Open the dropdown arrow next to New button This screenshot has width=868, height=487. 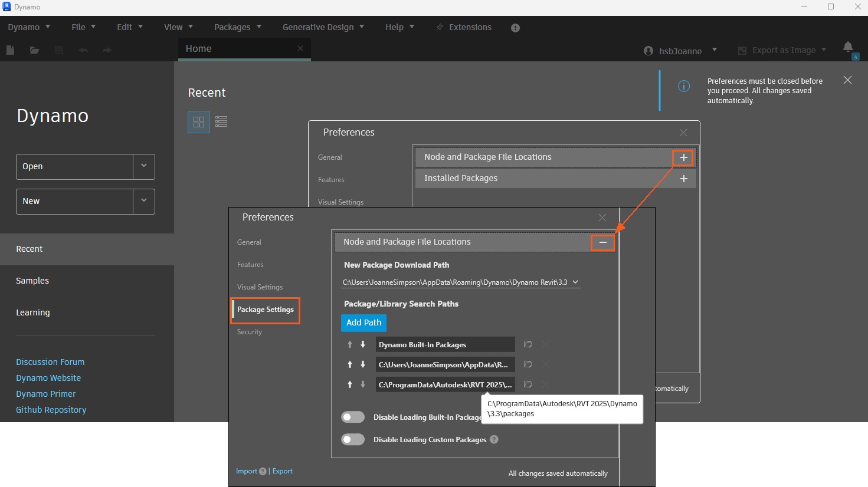tap(144, 202)
